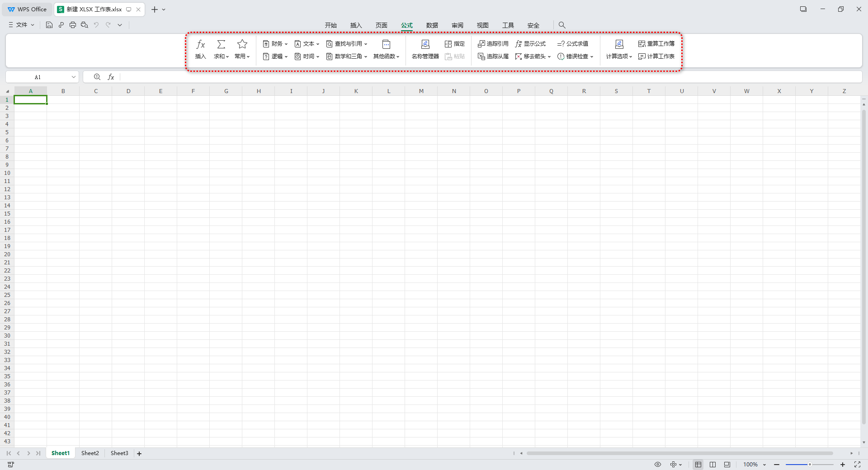Click Calculate Sheet (计算工作表)
This screenshot has height=470, width=868.
pyautogui.click(x=656, y=56)
